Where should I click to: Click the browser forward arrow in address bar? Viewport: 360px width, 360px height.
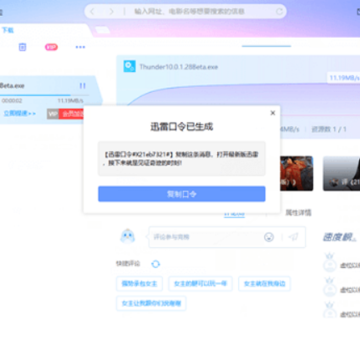111,12
